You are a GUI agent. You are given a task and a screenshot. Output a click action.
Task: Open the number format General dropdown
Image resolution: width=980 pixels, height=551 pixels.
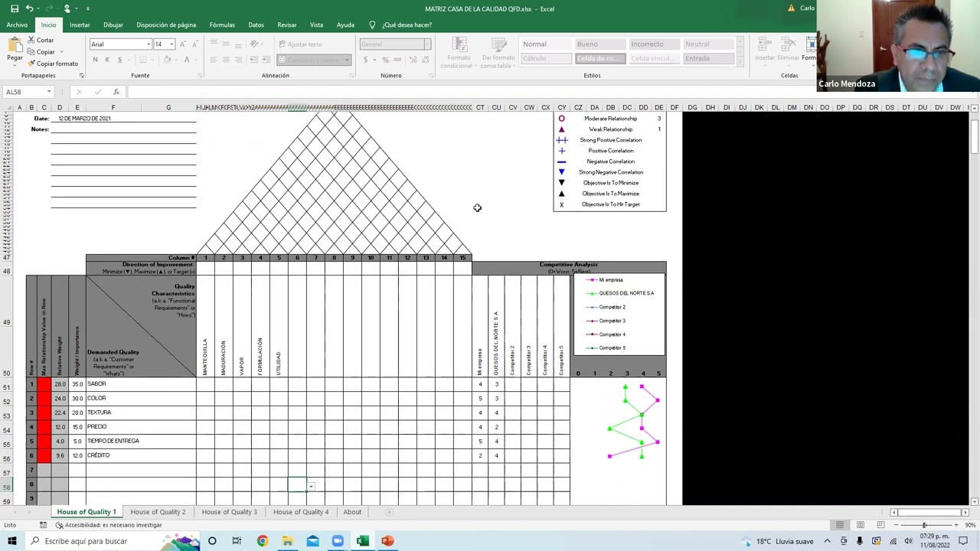click(427, 44)
